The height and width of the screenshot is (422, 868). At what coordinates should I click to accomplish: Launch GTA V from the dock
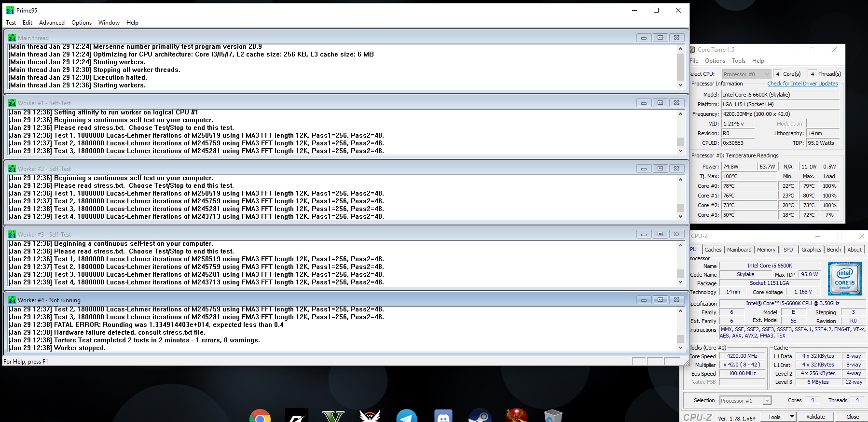point(333,416)
